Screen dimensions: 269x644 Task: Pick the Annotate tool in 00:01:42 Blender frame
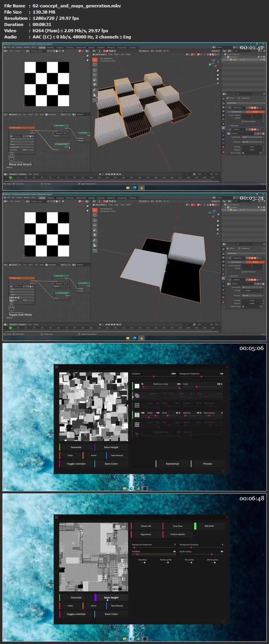94,90
